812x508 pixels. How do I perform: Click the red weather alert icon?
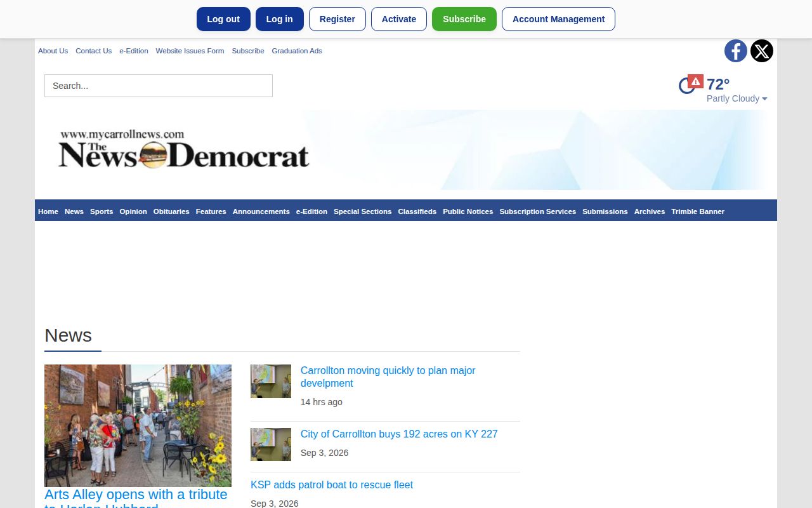[696, 81]
